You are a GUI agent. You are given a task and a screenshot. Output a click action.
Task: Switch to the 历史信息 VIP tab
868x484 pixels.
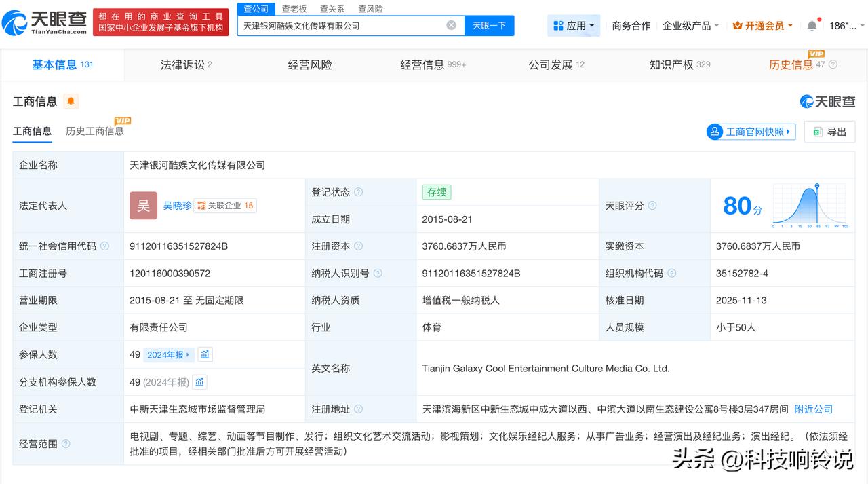point(797,64)
